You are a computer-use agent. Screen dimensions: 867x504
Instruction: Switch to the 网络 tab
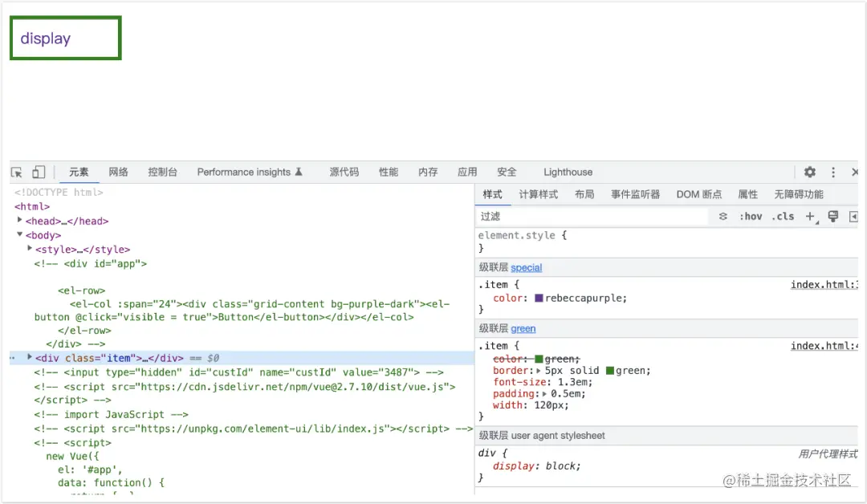click(x=118, y=172)
